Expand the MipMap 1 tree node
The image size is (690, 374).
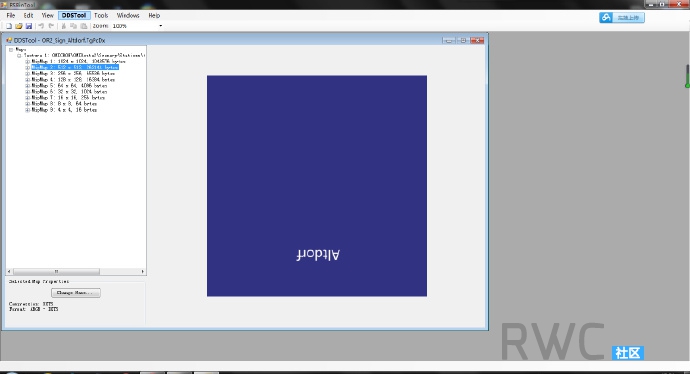pos(27,62)
